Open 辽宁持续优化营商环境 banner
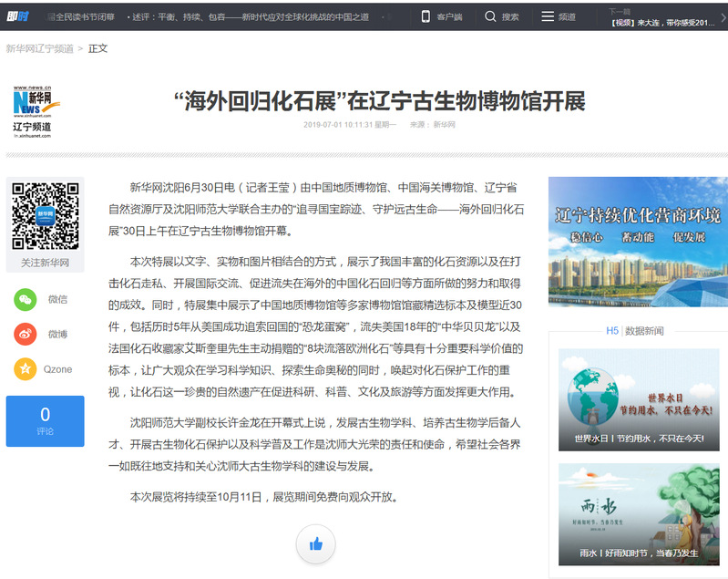 [x=638, y=241]
